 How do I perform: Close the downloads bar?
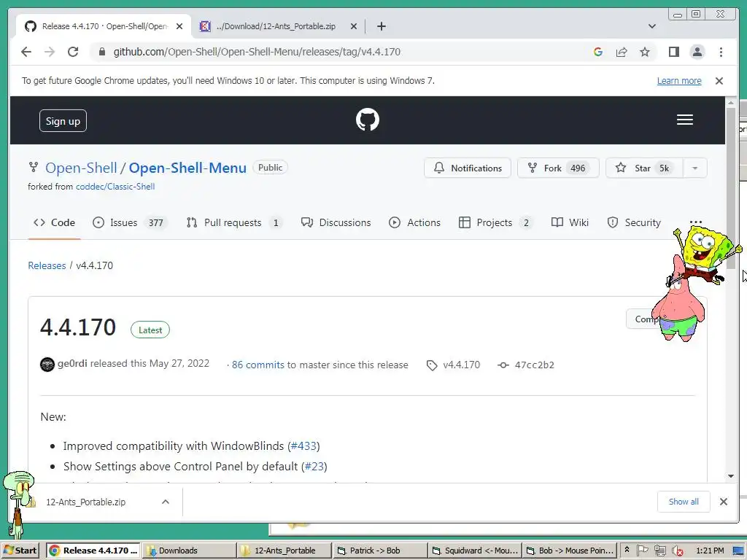coord(723,502)
